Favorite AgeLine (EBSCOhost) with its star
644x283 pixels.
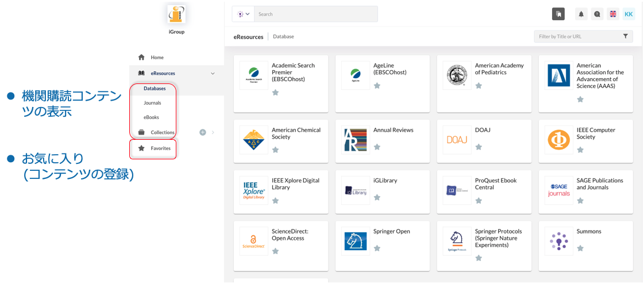[x=377, y=86]
